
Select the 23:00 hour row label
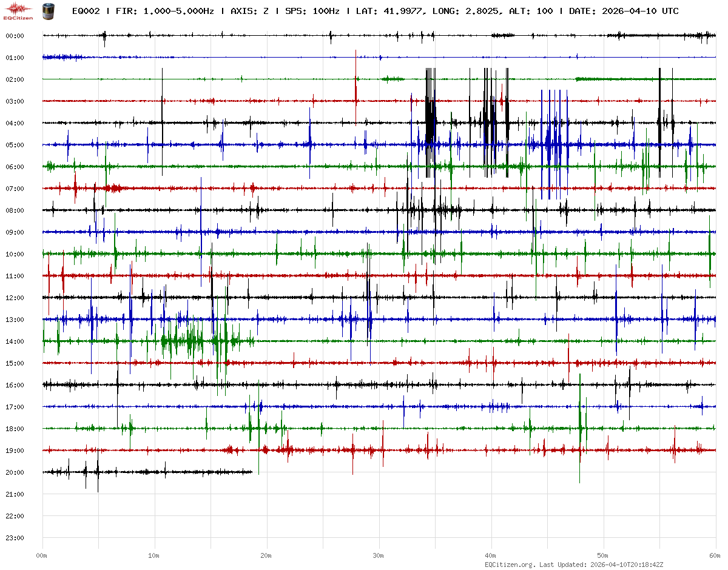(15, 538)
